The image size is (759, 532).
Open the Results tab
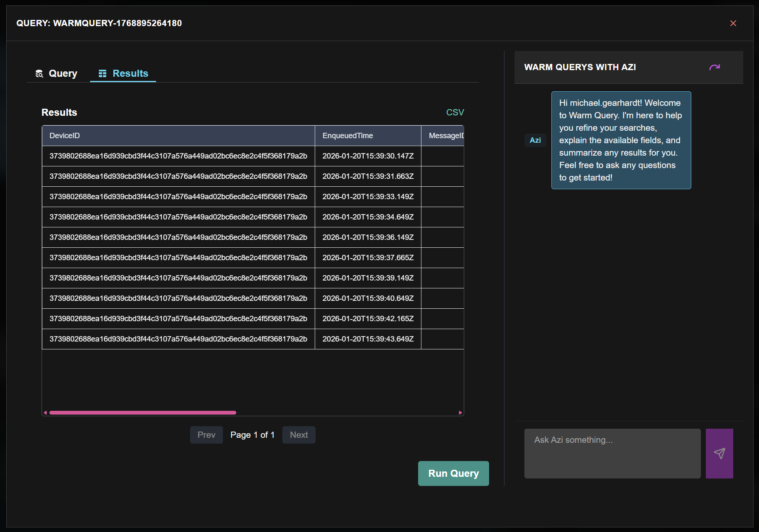[x=123, y=73]
